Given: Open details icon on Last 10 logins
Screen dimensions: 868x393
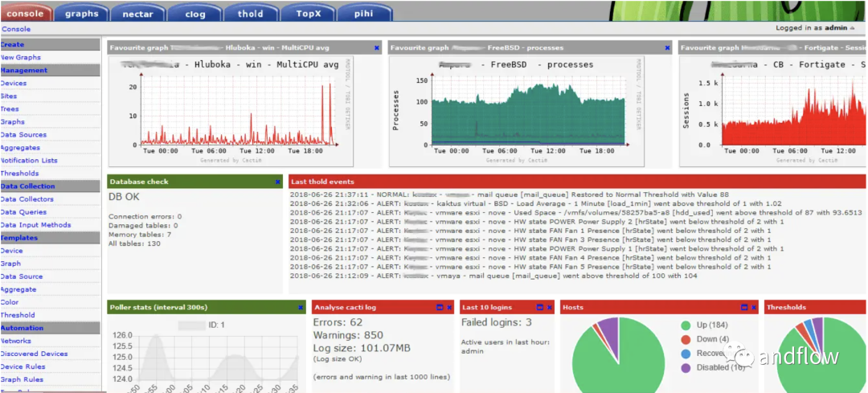Looking at the screenshot, I should coord(539,308).
